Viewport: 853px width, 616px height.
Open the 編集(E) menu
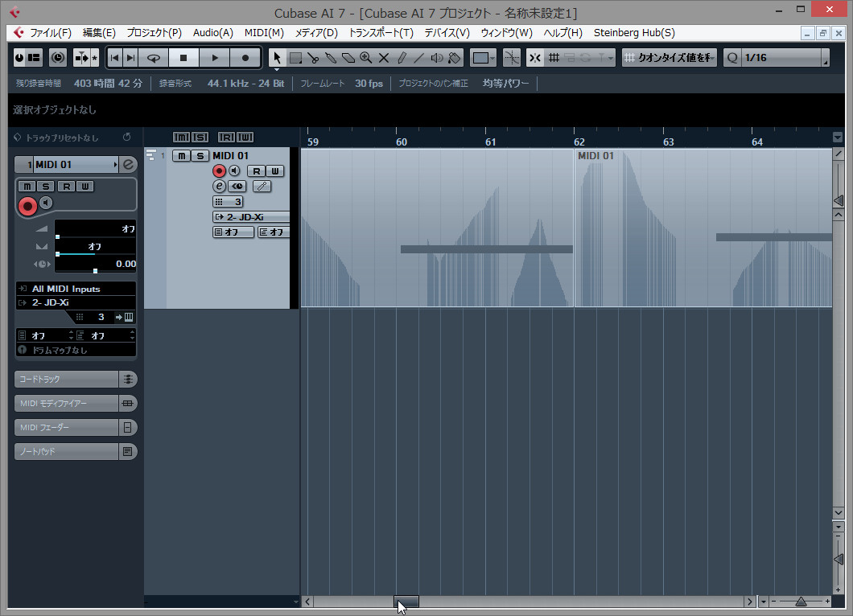click(x=99, y=33)
